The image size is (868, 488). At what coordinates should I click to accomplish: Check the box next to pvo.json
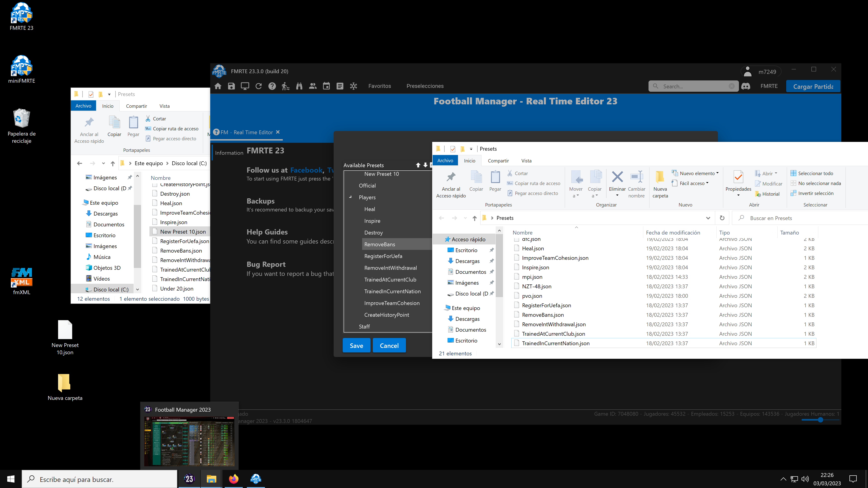coord(517,296)
